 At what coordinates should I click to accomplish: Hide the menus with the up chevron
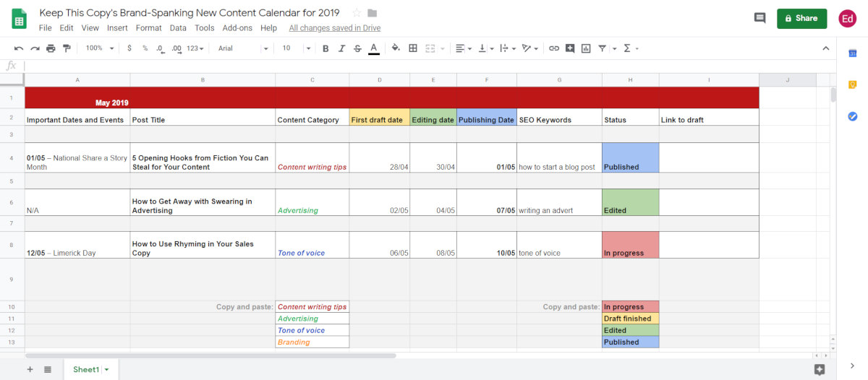click(x=826, y=48)
